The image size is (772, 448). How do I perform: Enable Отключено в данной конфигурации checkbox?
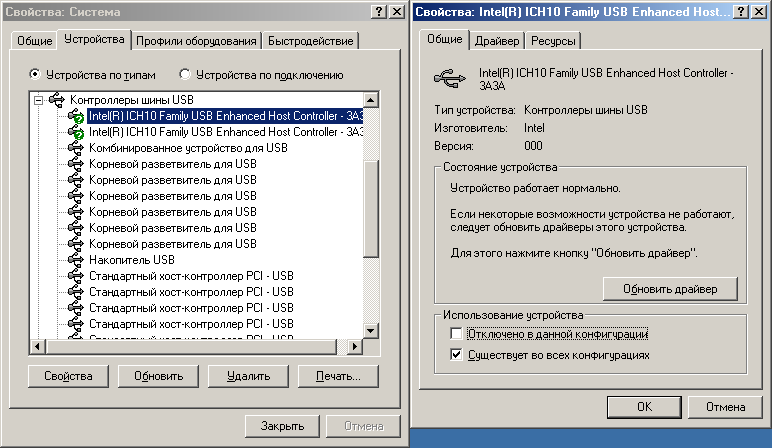(x=457, y=334)
